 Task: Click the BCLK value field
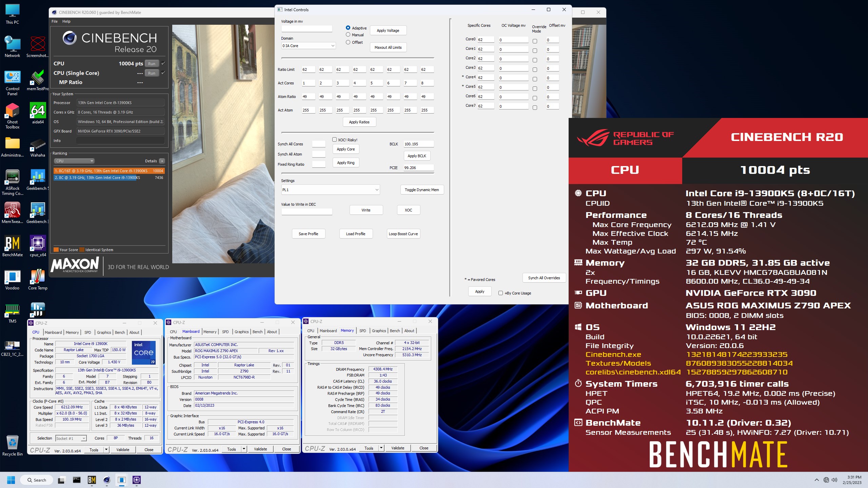point(419,144)
